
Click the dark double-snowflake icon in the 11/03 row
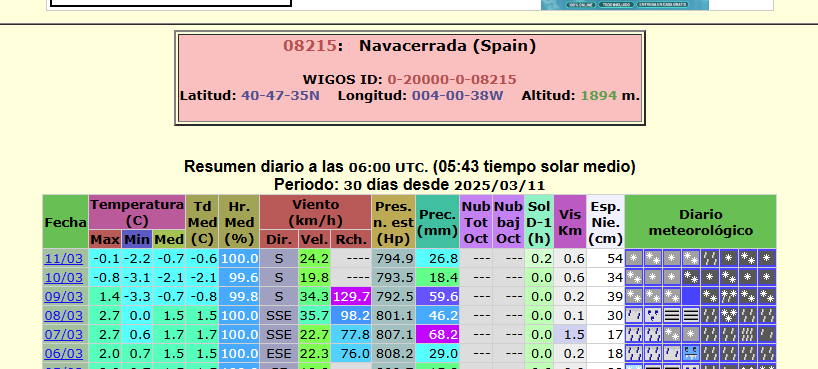[748, 257]
